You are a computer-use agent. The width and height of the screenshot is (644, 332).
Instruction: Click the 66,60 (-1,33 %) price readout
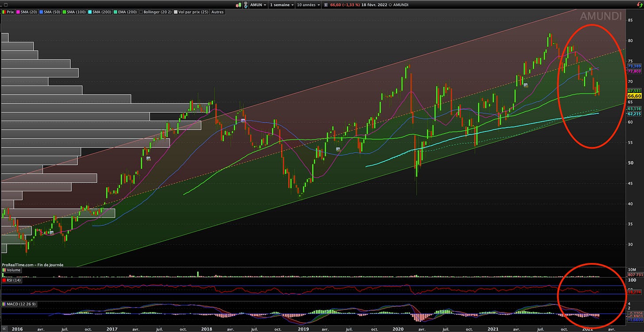pyautogui.click(x=345, y=5)
